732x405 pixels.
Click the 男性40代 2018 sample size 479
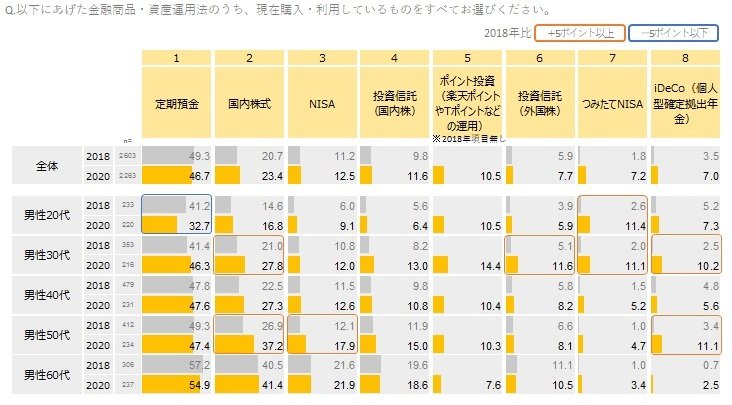pos(127,285)
